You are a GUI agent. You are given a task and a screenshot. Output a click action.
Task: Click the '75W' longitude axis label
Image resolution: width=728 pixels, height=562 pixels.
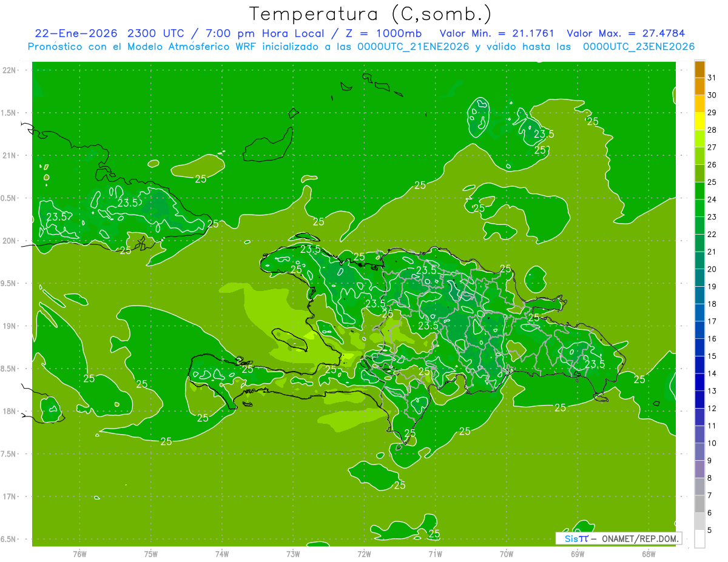point(151,554)
